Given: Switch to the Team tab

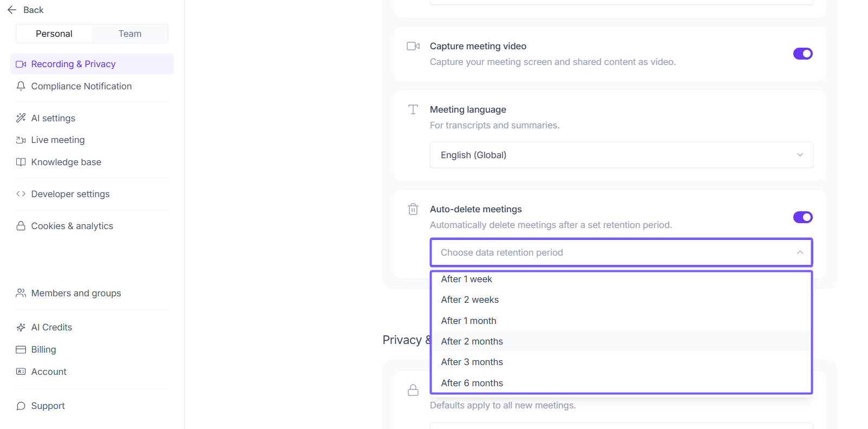Looking at the screenshot, I should [x=130, y=34].
